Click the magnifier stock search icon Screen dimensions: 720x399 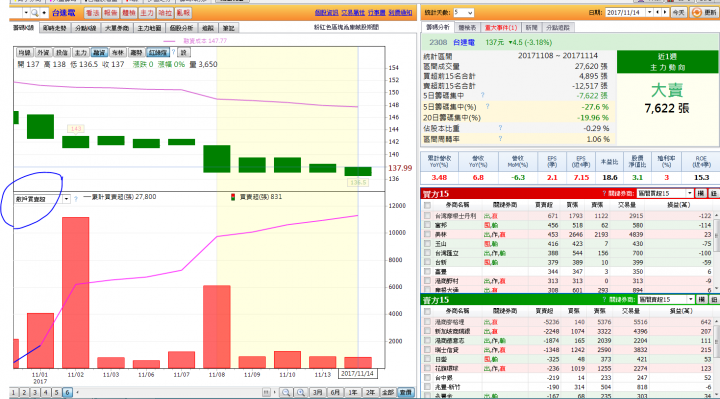tap(34, 13)
